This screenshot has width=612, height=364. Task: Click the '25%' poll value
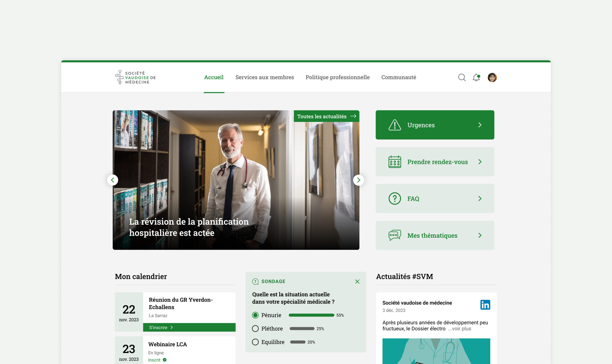(x=320, y=329)
